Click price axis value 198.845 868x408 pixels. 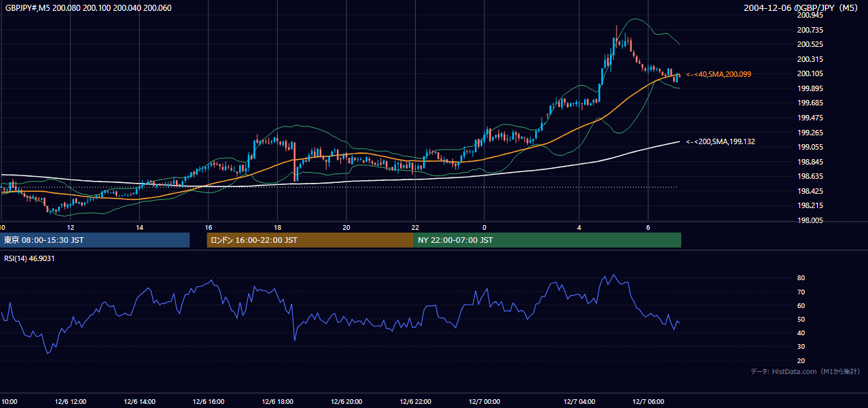coord(809,162)
